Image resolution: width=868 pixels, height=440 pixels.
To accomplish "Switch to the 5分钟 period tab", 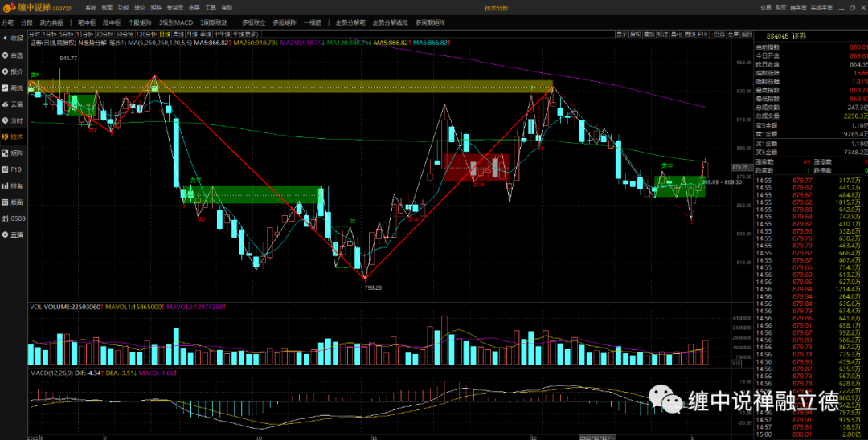I will point(67,35).
